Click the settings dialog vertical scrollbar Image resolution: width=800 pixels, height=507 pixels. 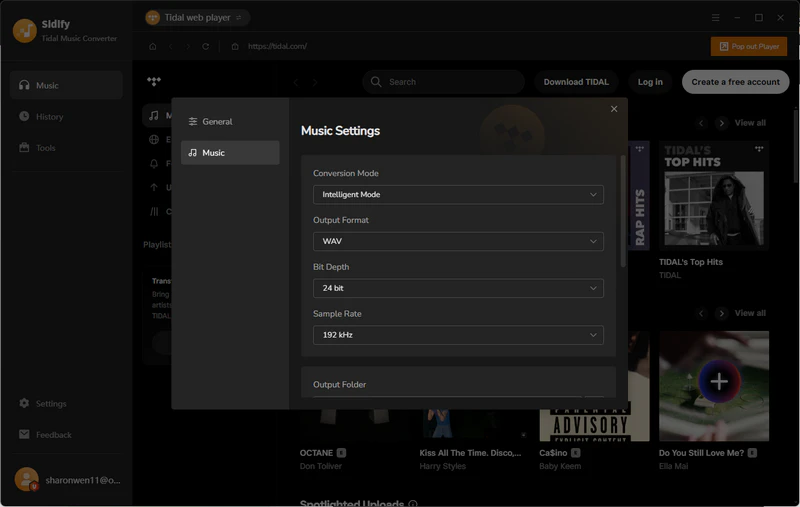[x=622, y=211]
